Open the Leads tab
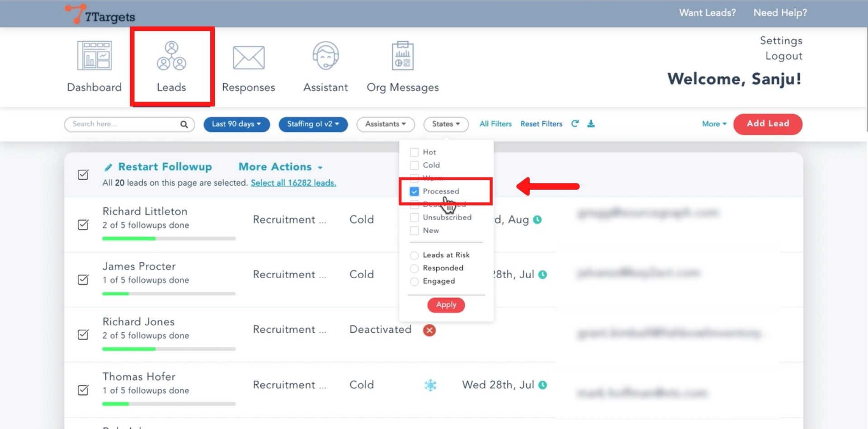868x429 pixels. pos(171,66)
